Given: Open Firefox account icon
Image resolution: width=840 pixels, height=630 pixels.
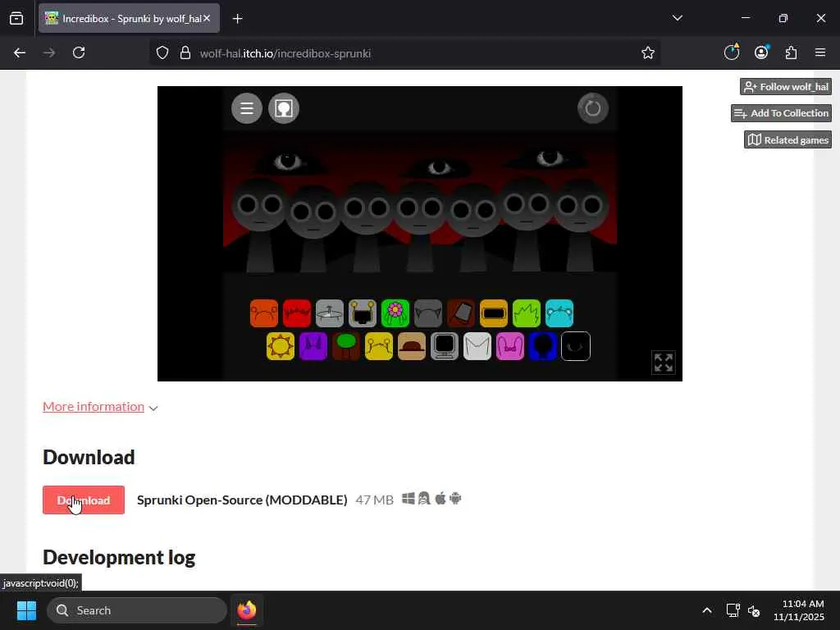Looking at the screenshot, I should click(x=761, y=52).
